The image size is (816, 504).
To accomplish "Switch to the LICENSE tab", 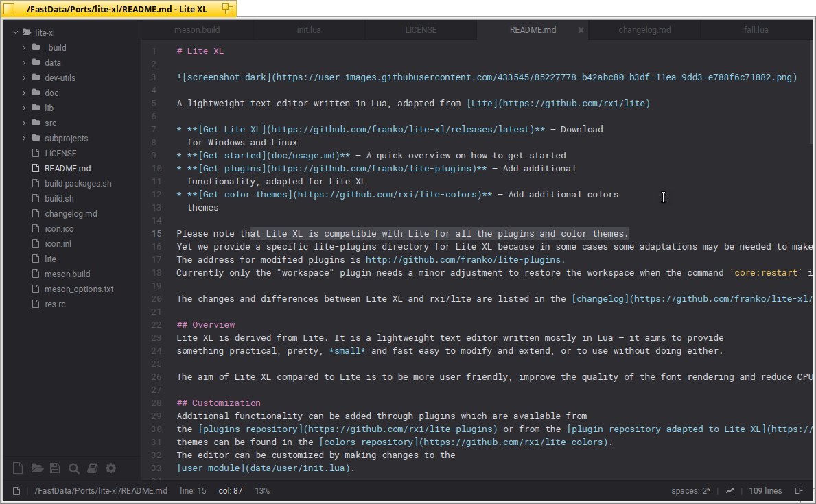I will 421,30.
